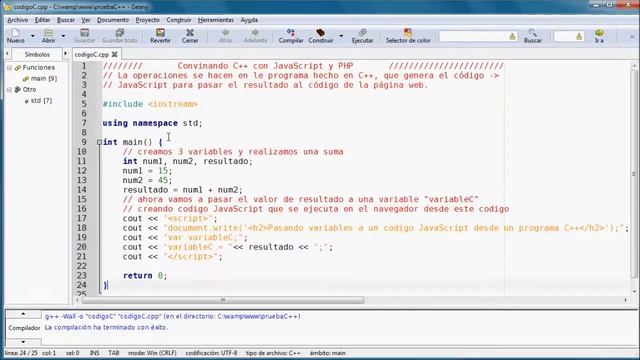Click the Revertir toolbar icon
Screen dimensions: 640x360
160,36
